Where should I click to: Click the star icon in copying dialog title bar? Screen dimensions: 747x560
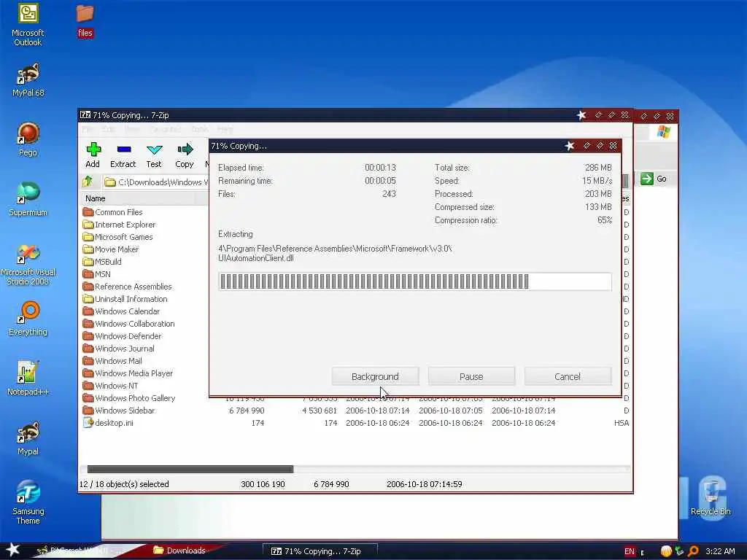pyautogui.click(x=569, y=146)
